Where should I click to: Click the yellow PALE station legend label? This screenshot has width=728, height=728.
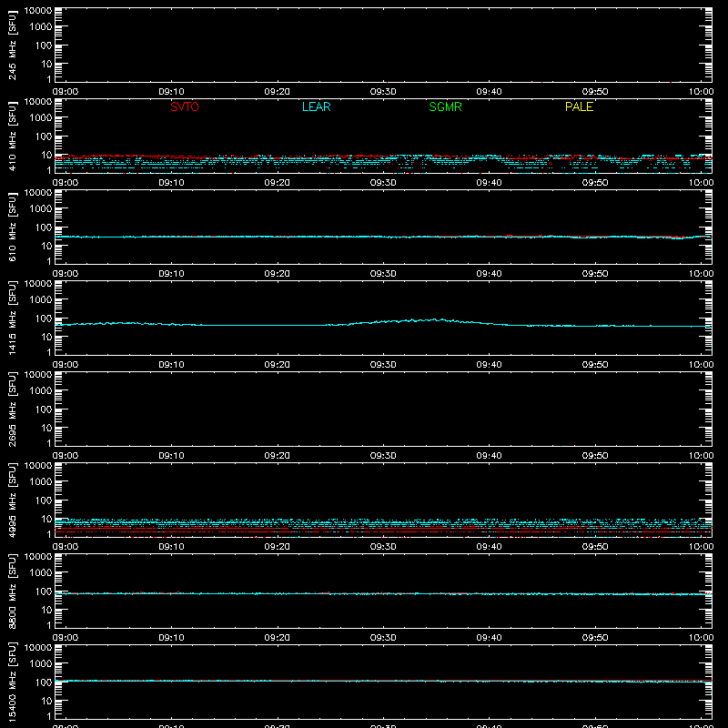point(579,106)
